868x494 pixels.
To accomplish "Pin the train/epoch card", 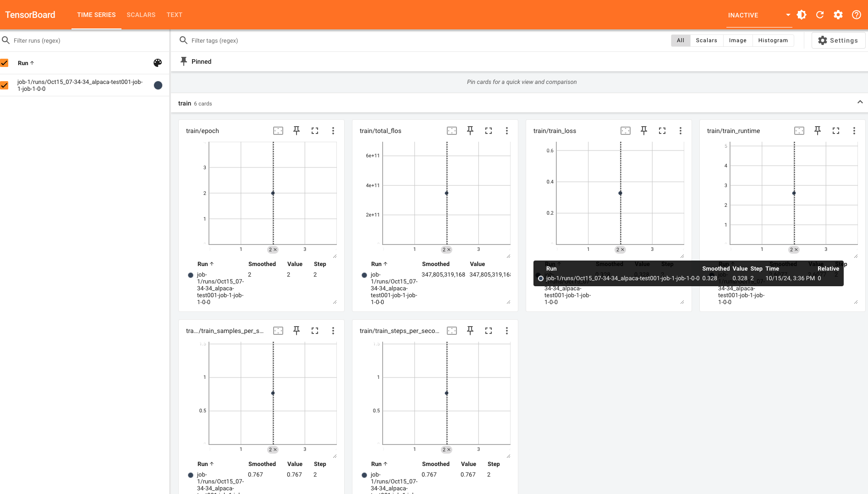I will 297,131.
